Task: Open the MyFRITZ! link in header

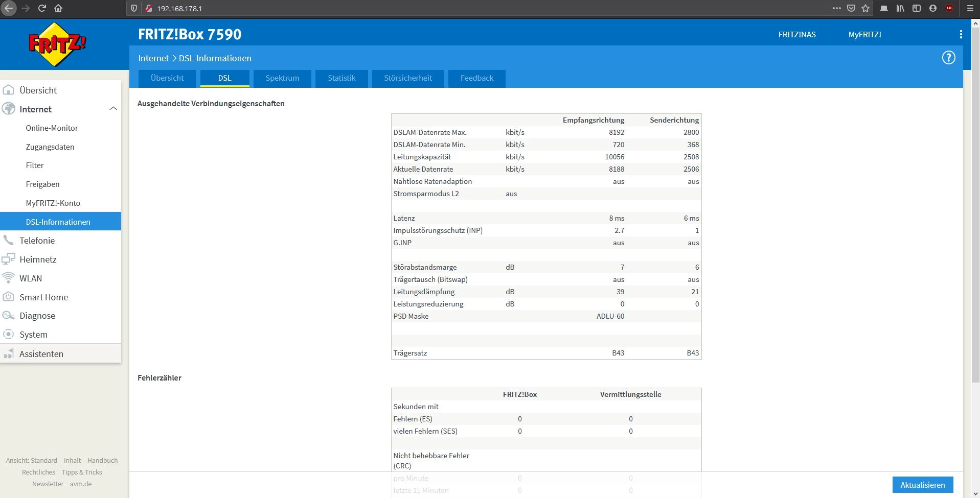Action: pyautogui.click(x=864, y=35)
